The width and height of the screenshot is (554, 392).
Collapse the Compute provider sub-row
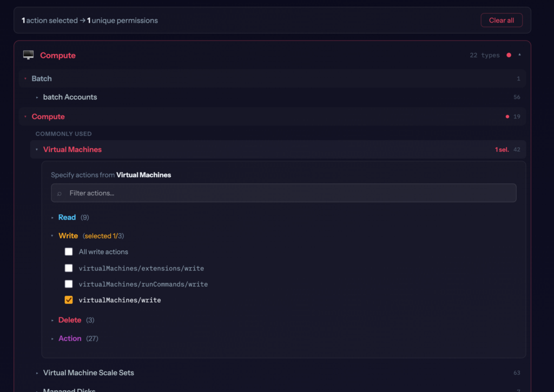coord(48,117)
